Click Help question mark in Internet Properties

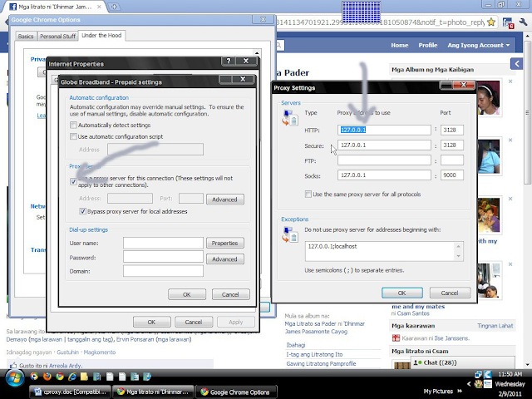229,61
